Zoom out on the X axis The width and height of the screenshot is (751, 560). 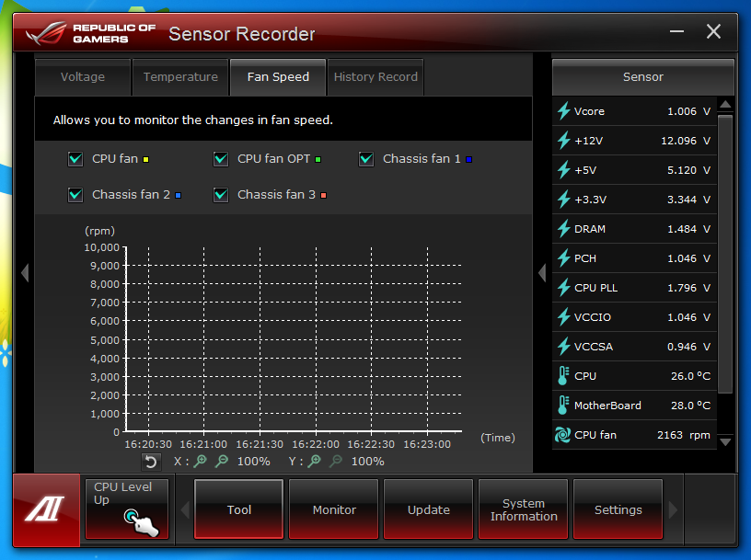point(222,462)
